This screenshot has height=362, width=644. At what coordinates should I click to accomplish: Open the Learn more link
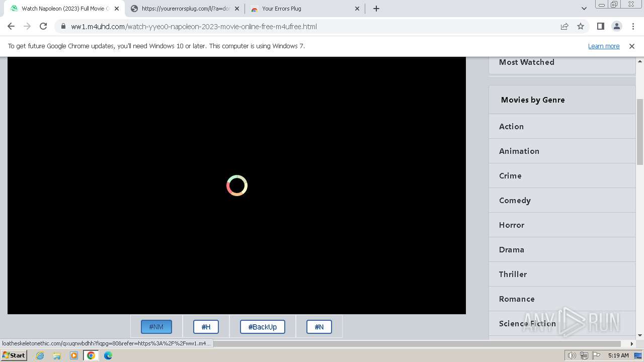(604, 46)
